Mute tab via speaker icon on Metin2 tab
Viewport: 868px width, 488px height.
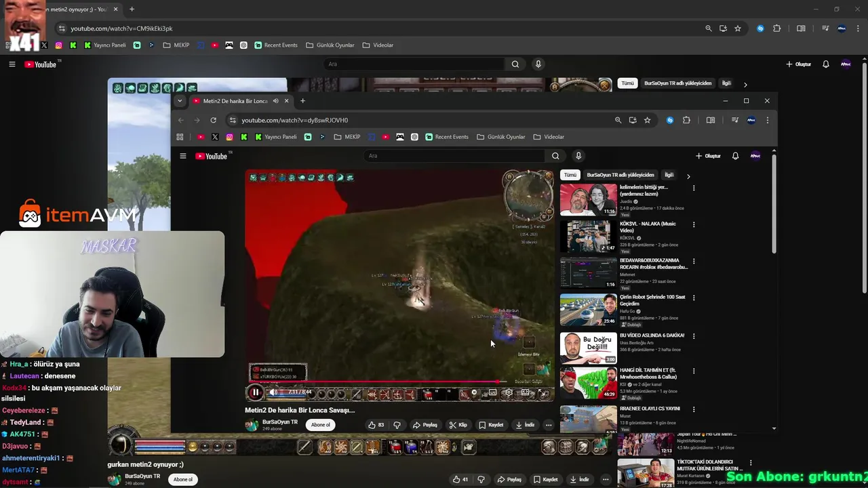[x=275, y=101]
